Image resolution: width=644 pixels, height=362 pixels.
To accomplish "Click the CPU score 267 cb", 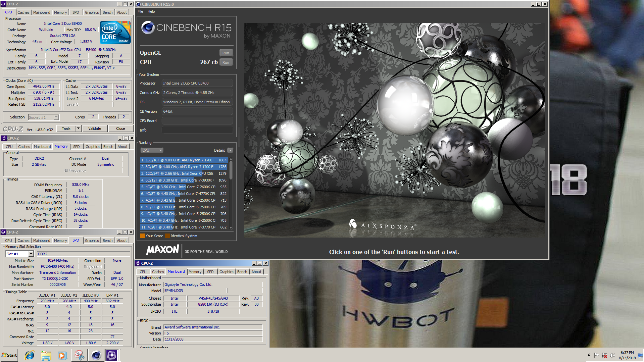I will click(209, 62).
